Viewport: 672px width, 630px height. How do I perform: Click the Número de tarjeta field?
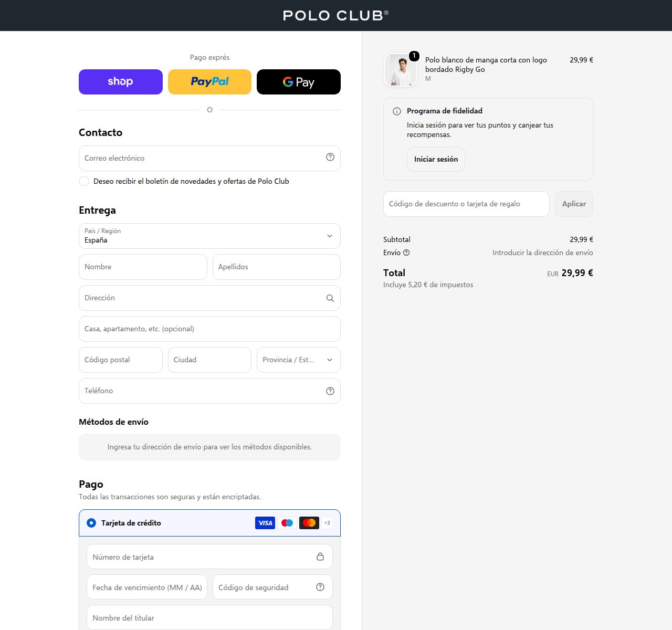coord(209,556)
